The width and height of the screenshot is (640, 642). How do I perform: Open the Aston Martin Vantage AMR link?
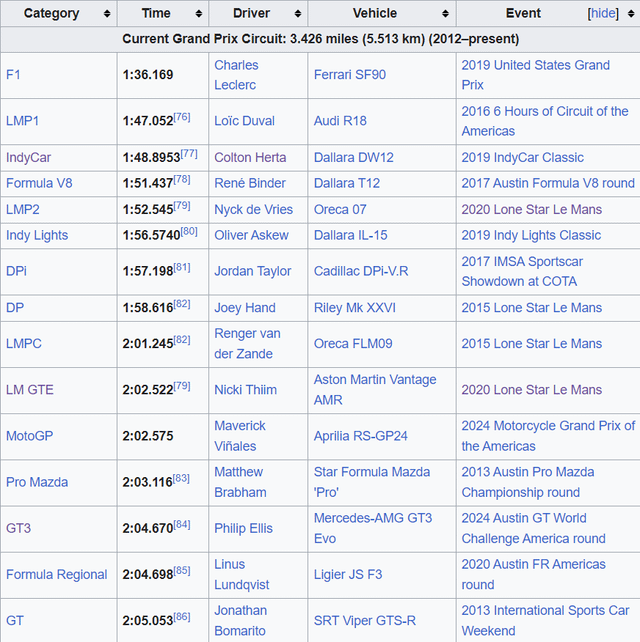click(x=375, y=390)
